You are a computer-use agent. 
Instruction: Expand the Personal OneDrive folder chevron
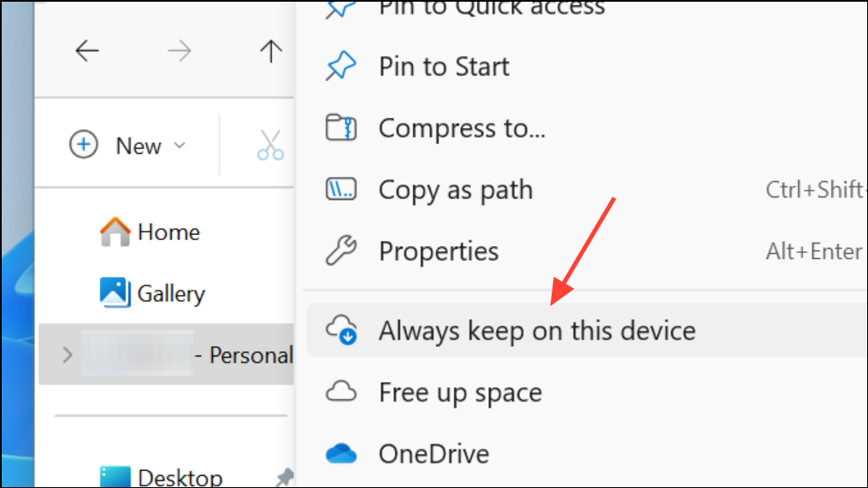tap(67, 355)
